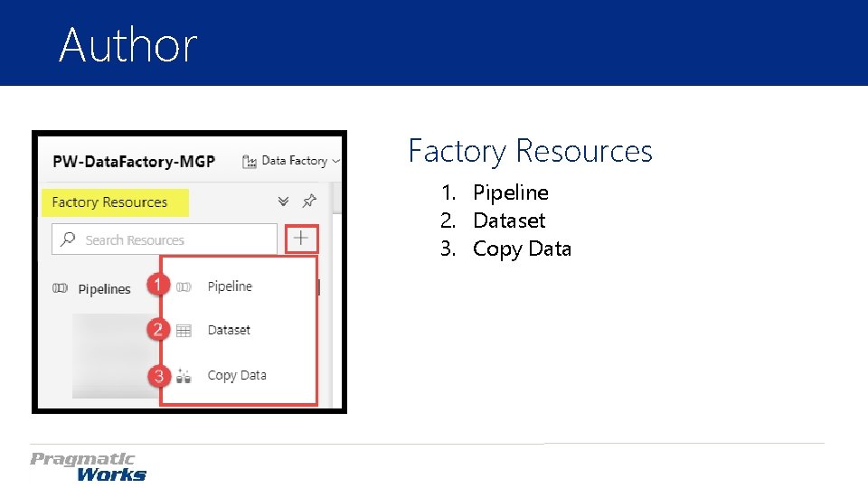Click the Pragmatic Works logo
The image size is (868, 488).
pos(88,466)
